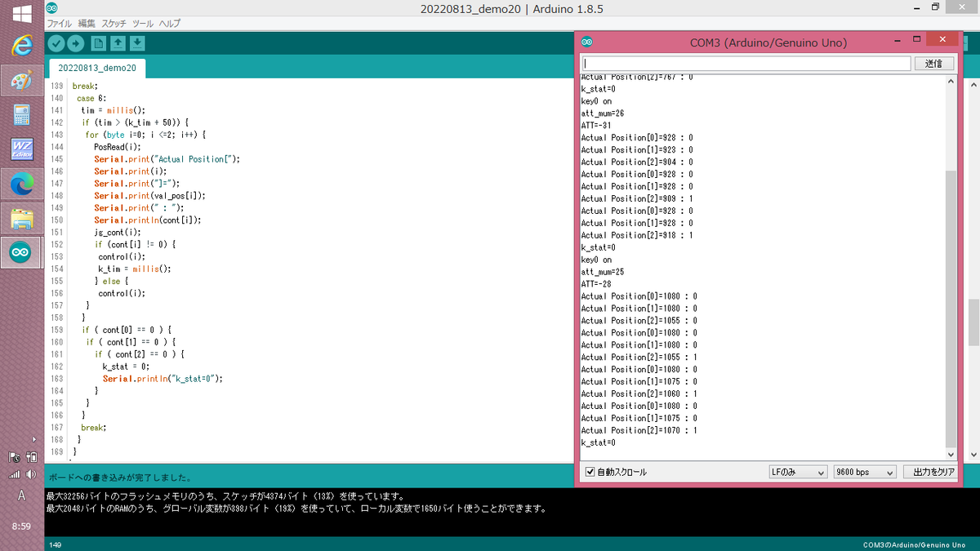Click the IME 'A' input indicator
The width and height of the screenshot is (980, 551).
point(21,495)
